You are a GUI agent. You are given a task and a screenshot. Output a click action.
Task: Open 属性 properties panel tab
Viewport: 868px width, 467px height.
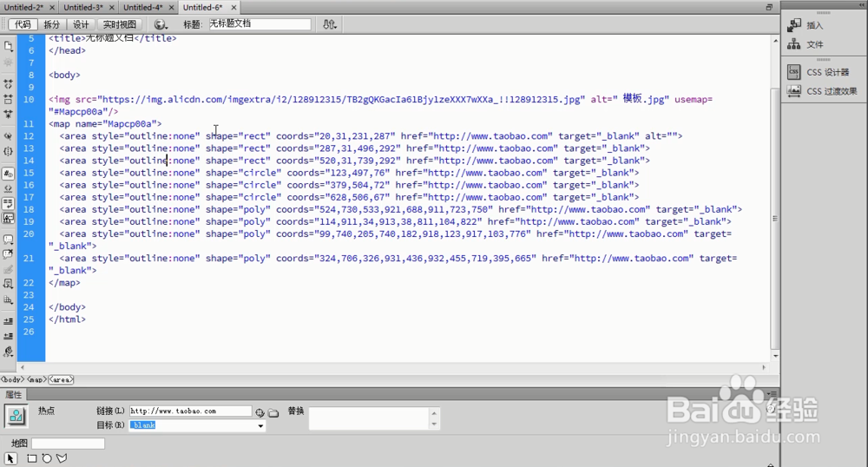click(x=14, y=394)
